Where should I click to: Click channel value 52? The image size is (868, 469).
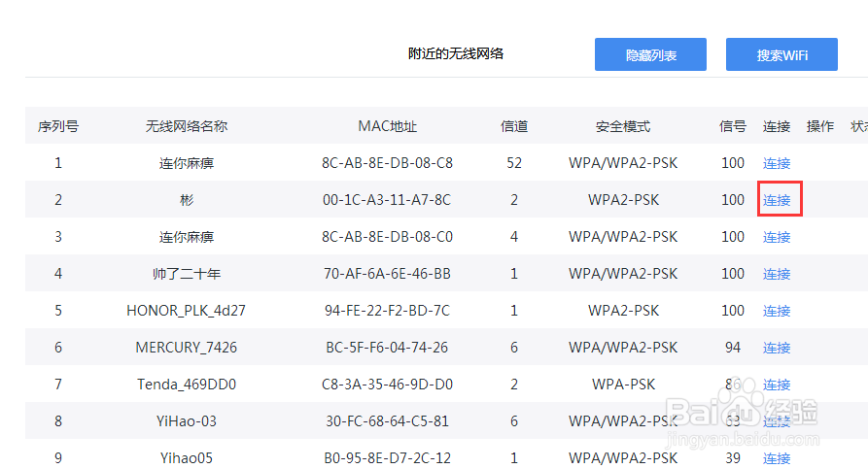514,163
